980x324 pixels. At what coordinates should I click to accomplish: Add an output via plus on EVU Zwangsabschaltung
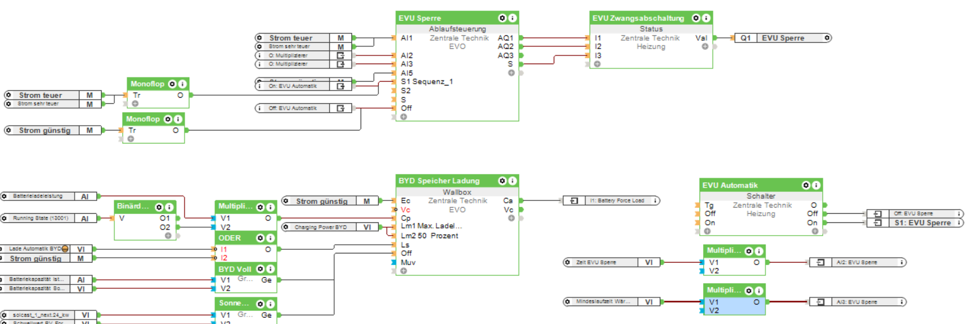(x=705, y=47)
